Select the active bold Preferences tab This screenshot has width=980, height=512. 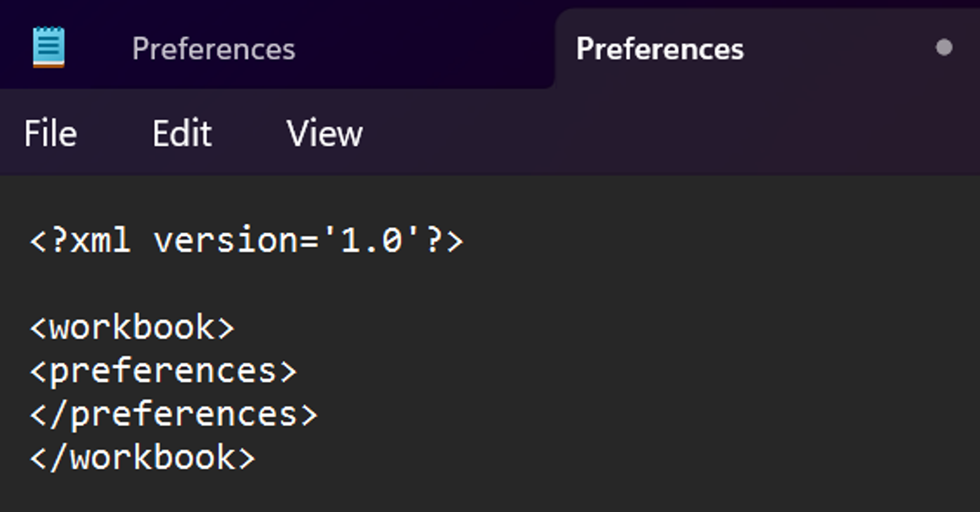click(660, 49)
